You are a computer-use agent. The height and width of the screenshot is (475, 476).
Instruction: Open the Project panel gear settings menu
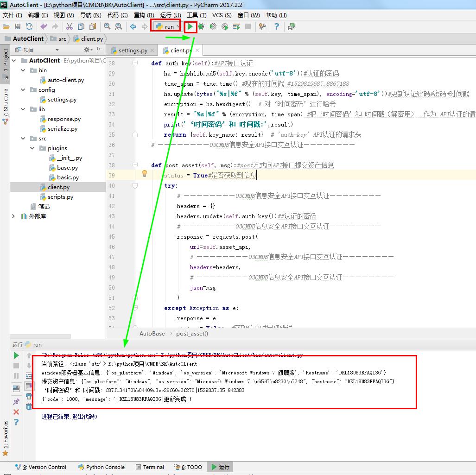[x=88, y=50]
